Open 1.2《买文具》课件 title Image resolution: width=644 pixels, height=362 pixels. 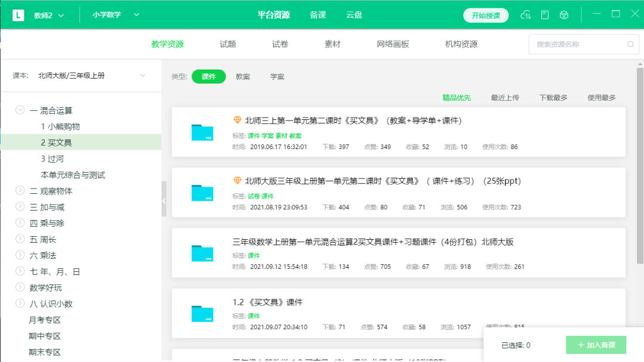click(x=267, y=302)
